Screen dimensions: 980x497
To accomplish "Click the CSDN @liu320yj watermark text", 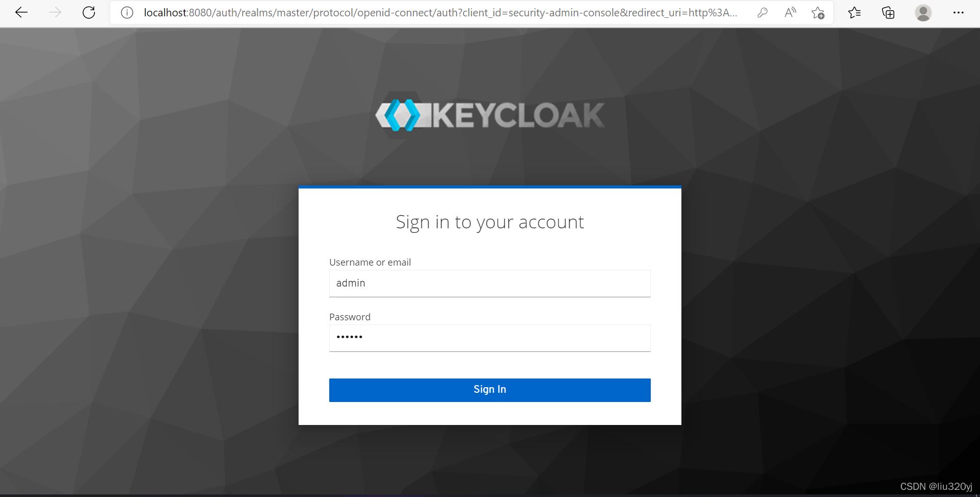I will point(936,486).
